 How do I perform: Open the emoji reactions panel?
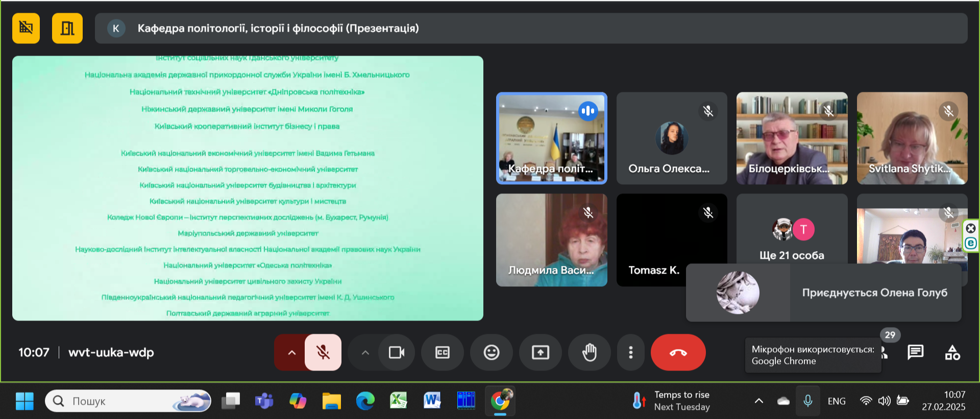(x=491, y=352)
